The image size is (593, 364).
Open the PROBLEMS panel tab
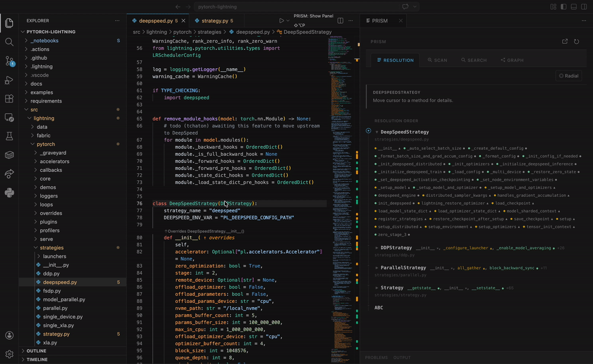(377, 357)
